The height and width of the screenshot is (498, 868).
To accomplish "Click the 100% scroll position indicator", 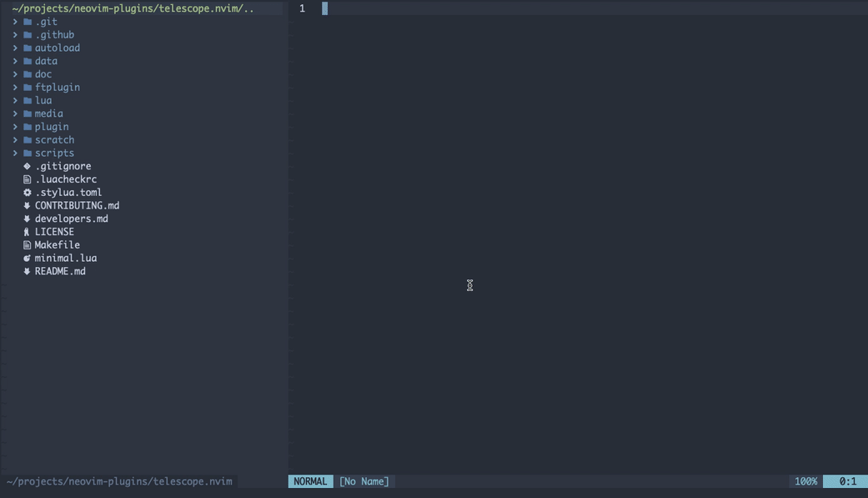I will [x=806, y=481].
